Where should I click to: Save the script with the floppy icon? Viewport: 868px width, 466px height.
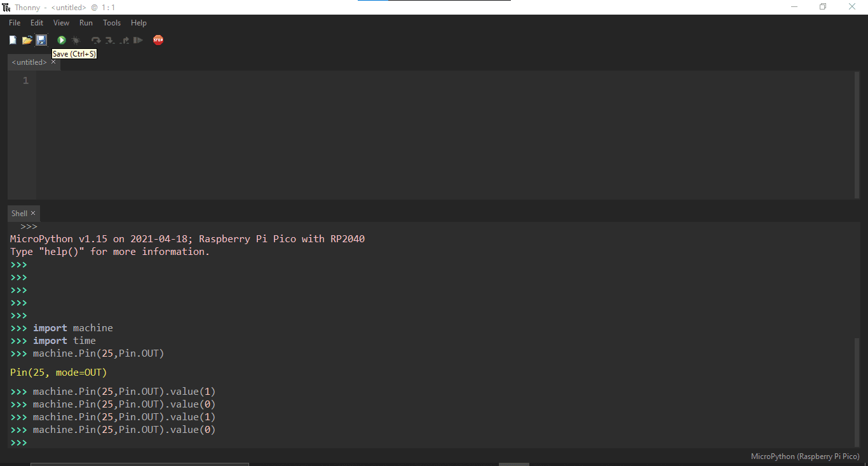coord(41,40)
